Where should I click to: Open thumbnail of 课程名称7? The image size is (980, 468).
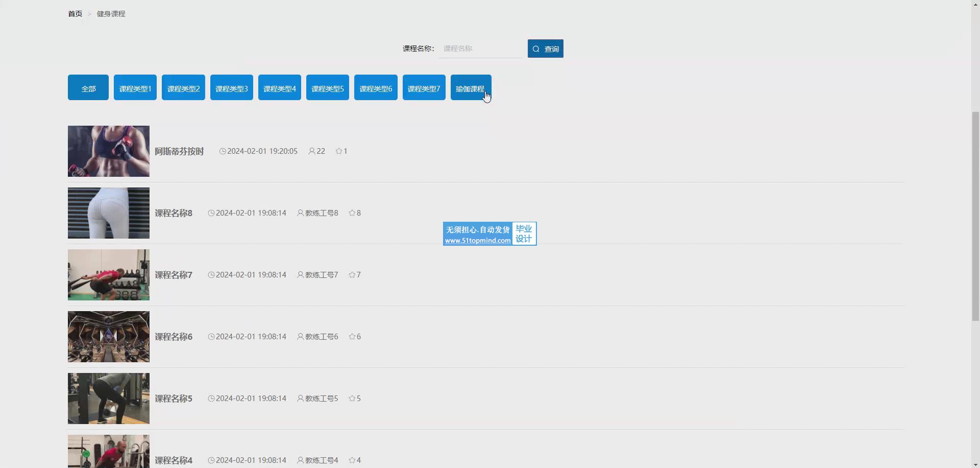point(109,275)
